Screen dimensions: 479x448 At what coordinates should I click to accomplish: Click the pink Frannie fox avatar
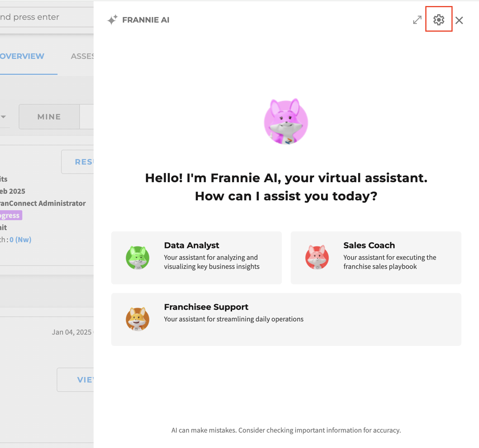click(x=286, y=122)
